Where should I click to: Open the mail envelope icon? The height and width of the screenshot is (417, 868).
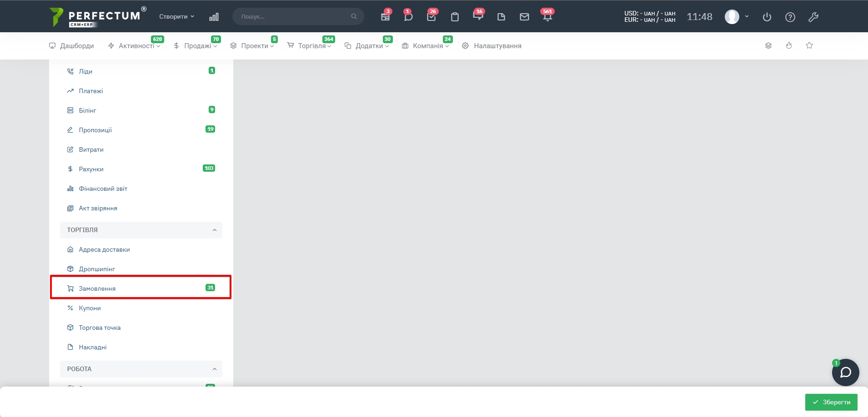coord(524,17)
